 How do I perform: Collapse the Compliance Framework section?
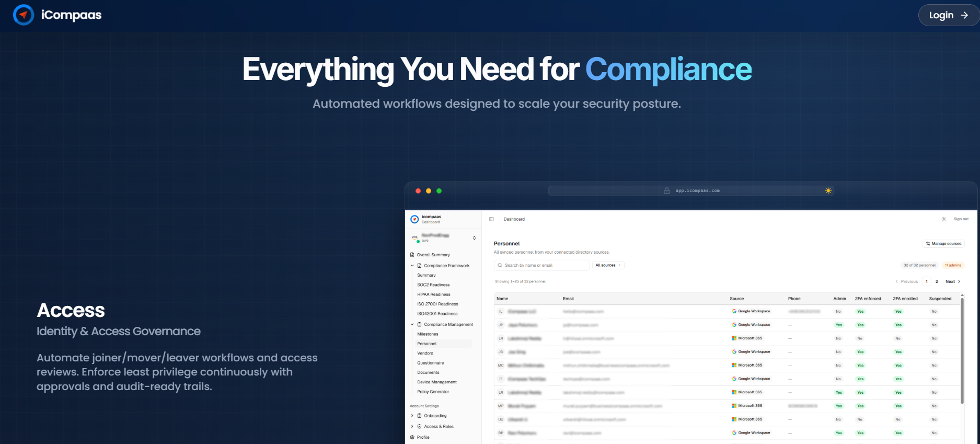coord(412,266)
